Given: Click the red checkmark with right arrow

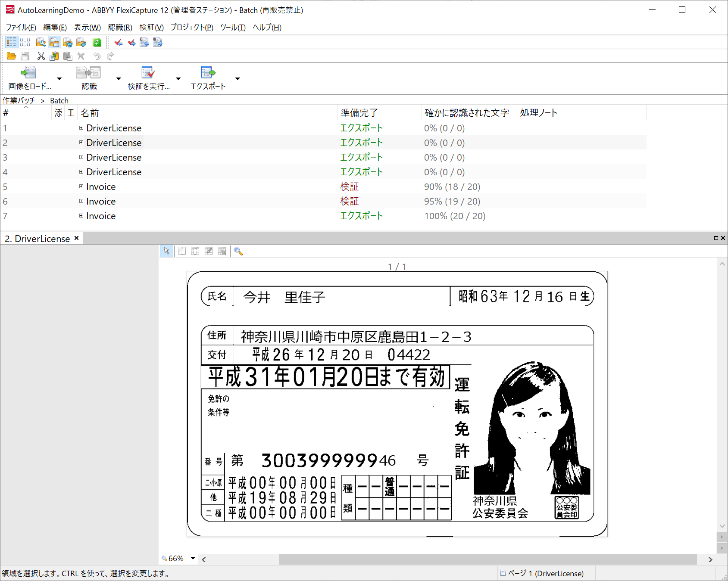Looking at the screenshot, I should 131,42.
